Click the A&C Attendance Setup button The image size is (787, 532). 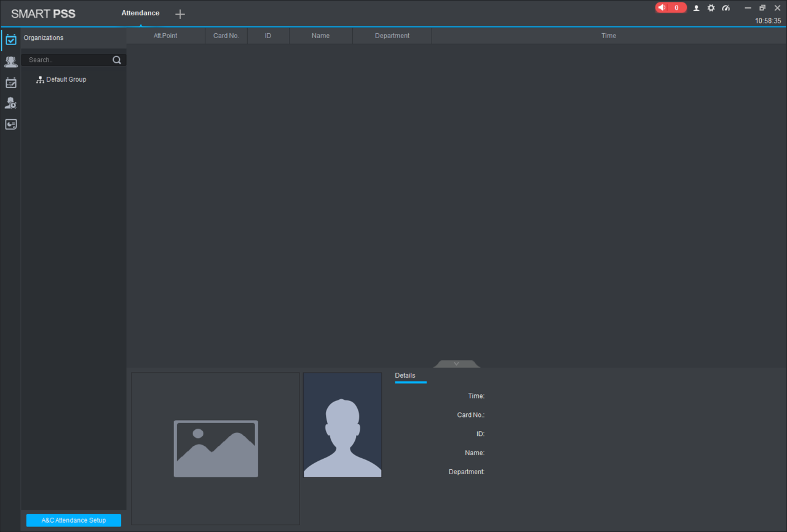(74, 520)
